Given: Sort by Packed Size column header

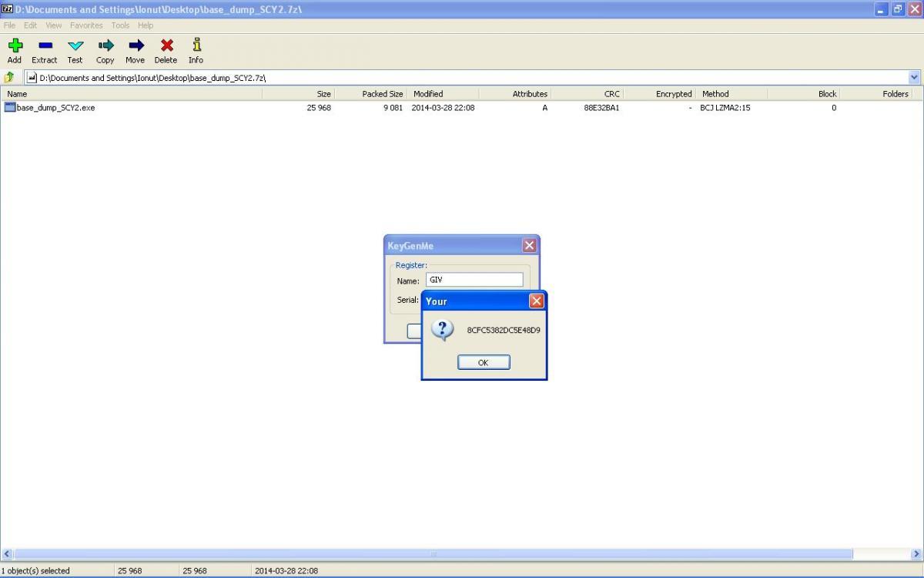Looking at the screenshot, I should (370, 94).
